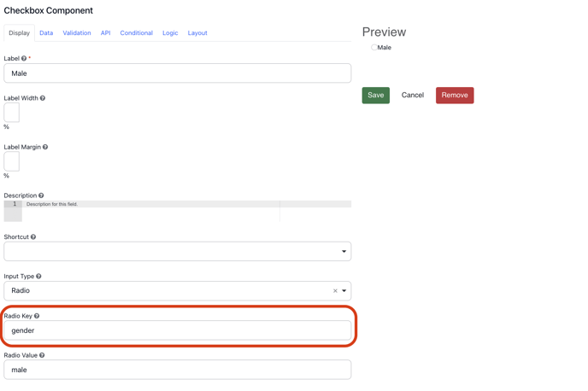Click help icon next to Input Type
Viewport: 588px width, 391px height.
point(38,277)
